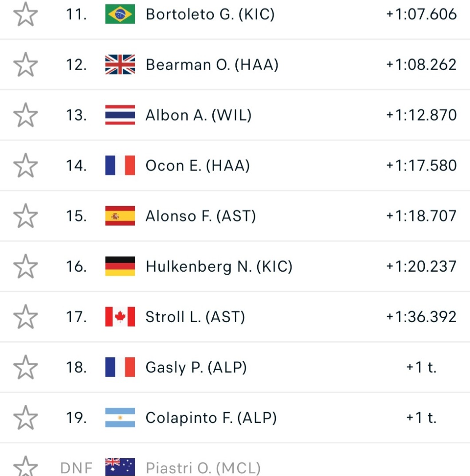470x476 pixels.
Task: Select the Albon A. (WIL) entry
Action: (199, 115)
